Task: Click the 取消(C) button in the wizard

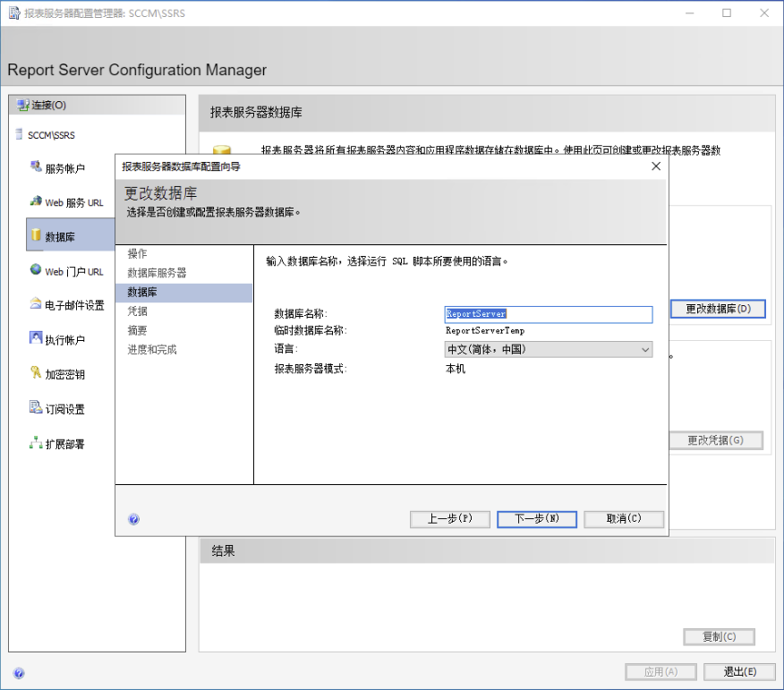Action: coord(624,519)
